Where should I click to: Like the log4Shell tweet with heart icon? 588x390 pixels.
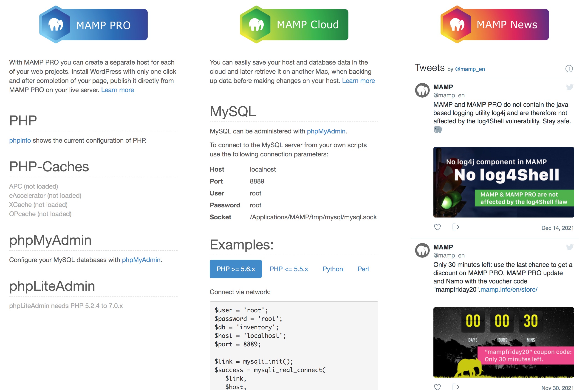[x=437, y=227]
